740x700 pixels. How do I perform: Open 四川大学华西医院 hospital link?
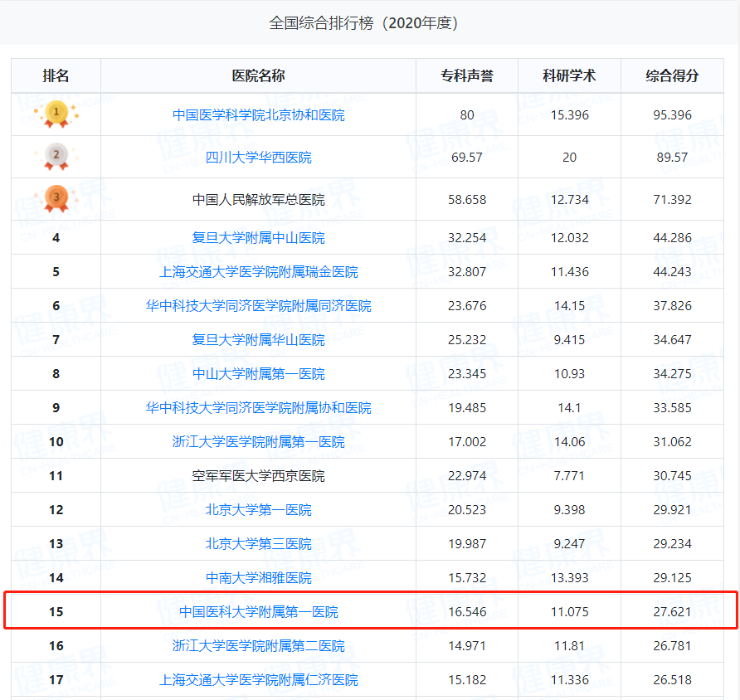[x=258, y=158]
